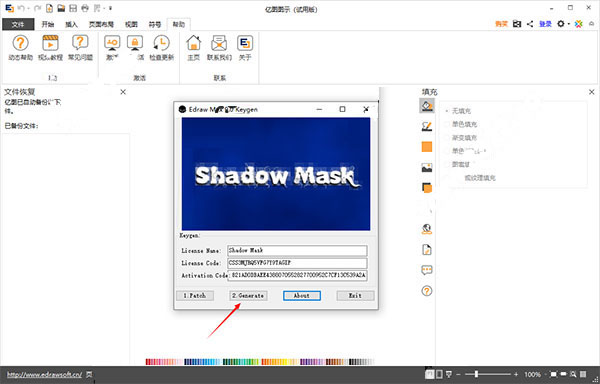Click the Redo icon in quick access
600x384 pixels.
37,8
